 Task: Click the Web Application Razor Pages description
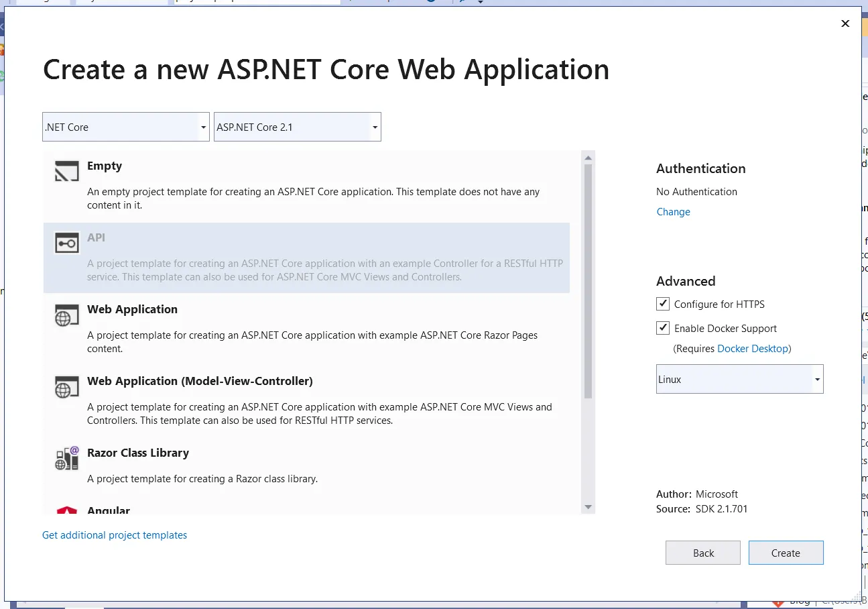312,342
